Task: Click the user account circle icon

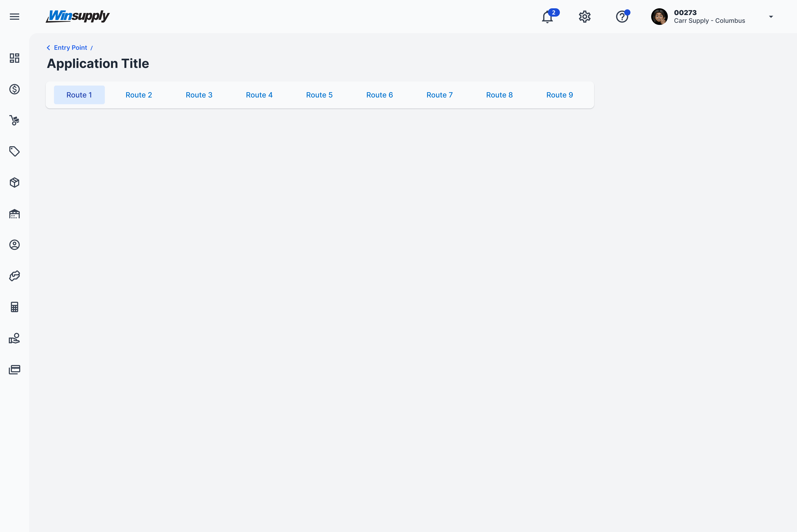Action: pyautogui.click(x=14, y=245)
